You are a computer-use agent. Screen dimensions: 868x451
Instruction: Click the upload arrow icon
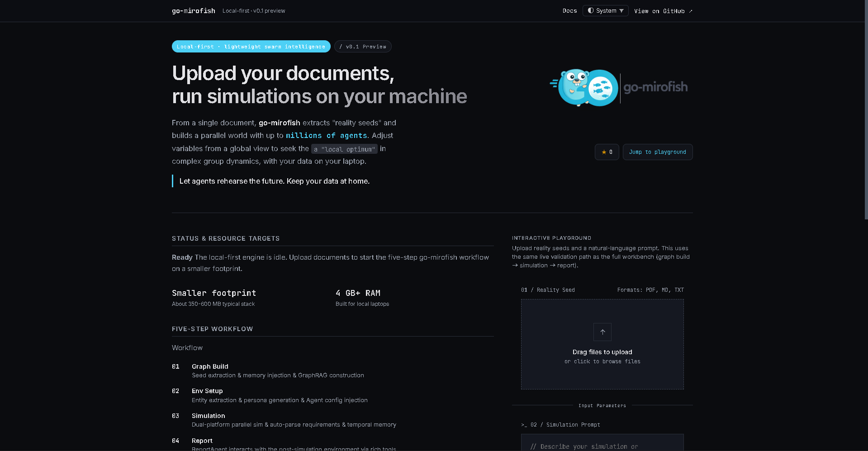tap(602, 332)
